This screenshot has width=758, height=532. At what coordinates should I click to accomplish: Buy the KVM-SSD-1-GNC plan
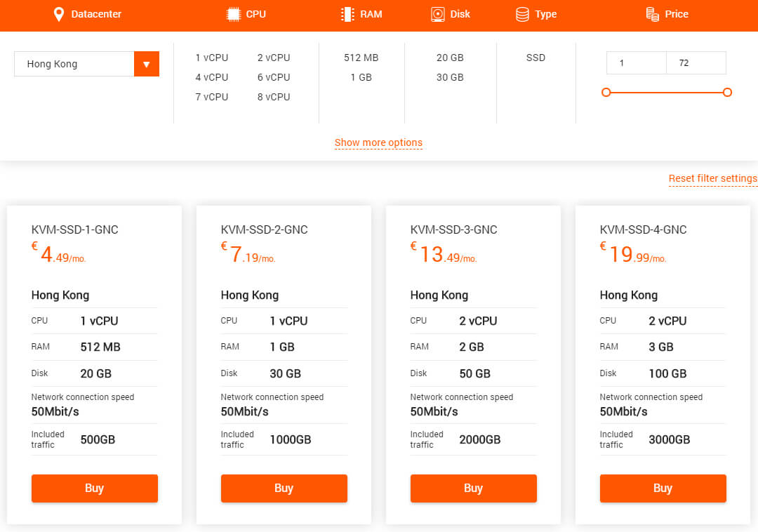click(x=95, y=488)
